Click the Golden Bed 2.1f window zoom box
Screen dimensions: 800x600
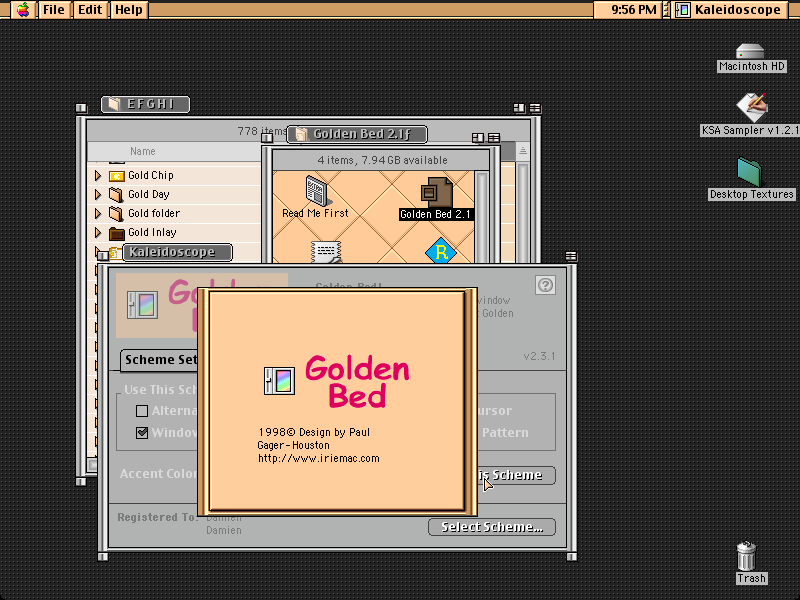(x=478, y=138)
